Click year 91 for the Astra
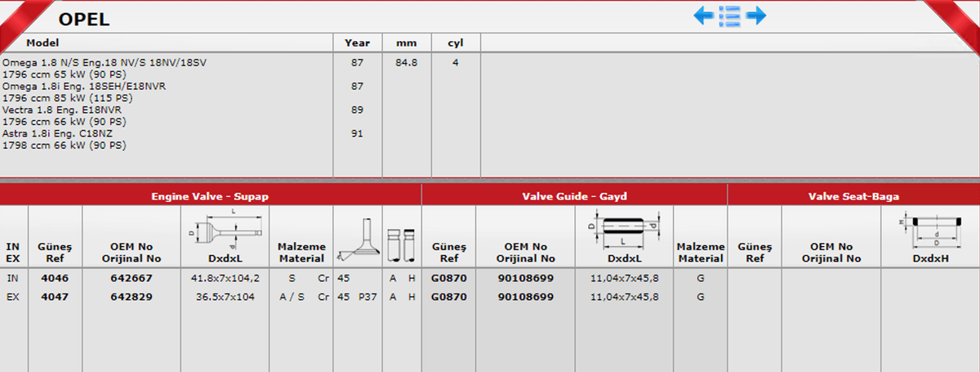 click(357, 133)
